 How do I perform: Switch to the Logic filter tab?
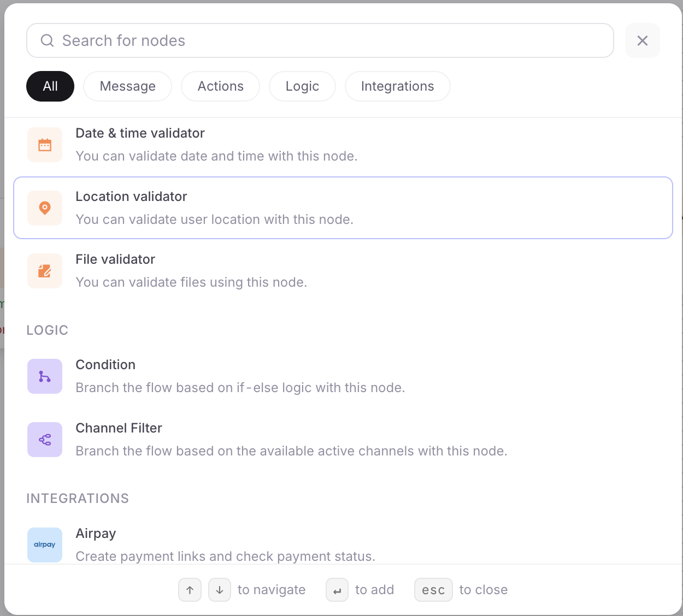302,86
